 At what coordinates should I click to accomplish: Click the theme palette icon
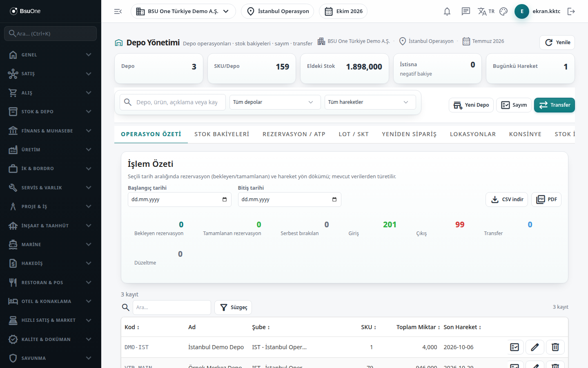503,11
